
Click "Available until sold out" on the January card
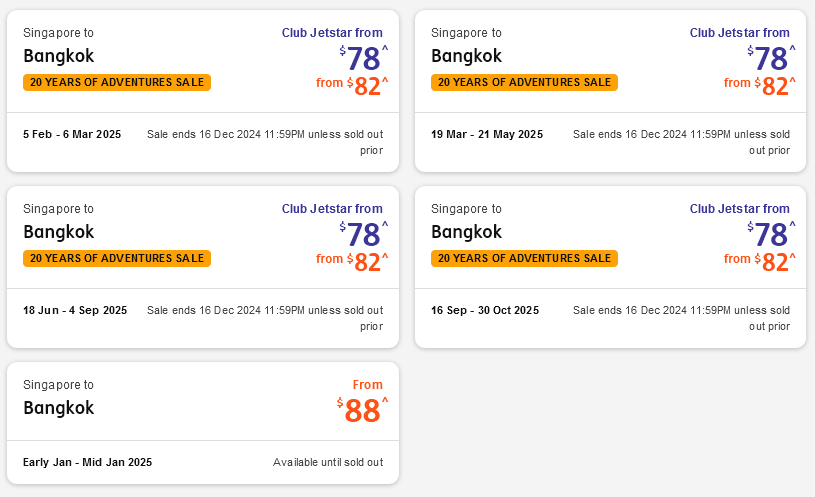(x=328, y=462)
